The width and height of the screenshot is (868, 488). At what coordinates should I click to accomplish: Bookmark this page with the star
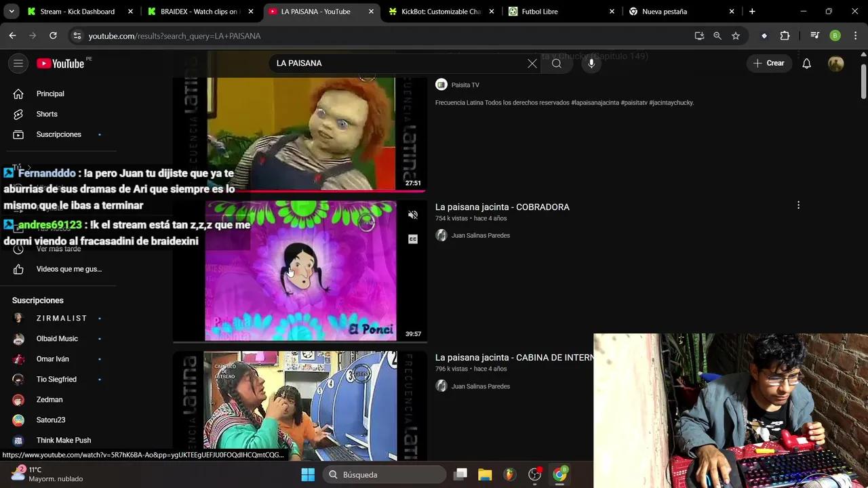[736, 36]
